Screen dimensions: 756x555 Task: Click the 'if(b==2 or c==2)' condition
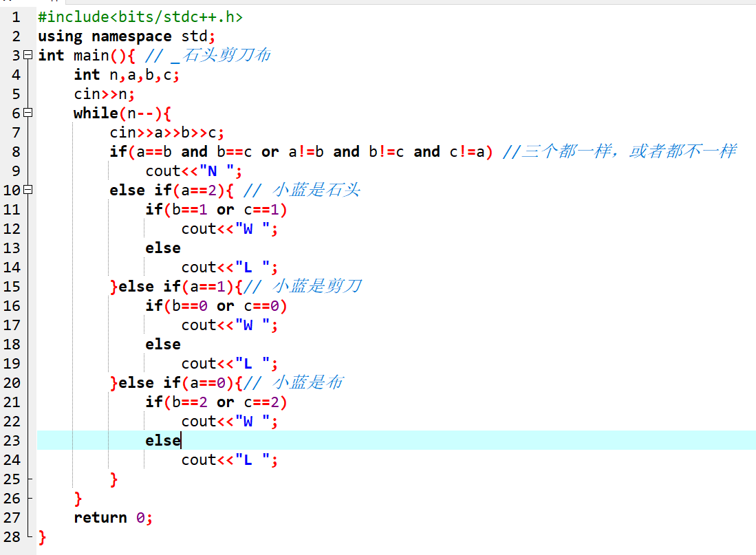coord(216,402)
